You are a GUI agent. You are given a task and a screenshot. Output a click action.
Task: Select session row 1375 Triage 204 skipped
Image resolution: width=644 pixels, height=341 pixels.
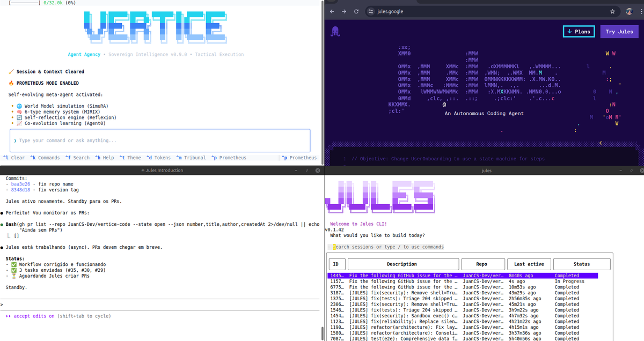tap(463, 299)
